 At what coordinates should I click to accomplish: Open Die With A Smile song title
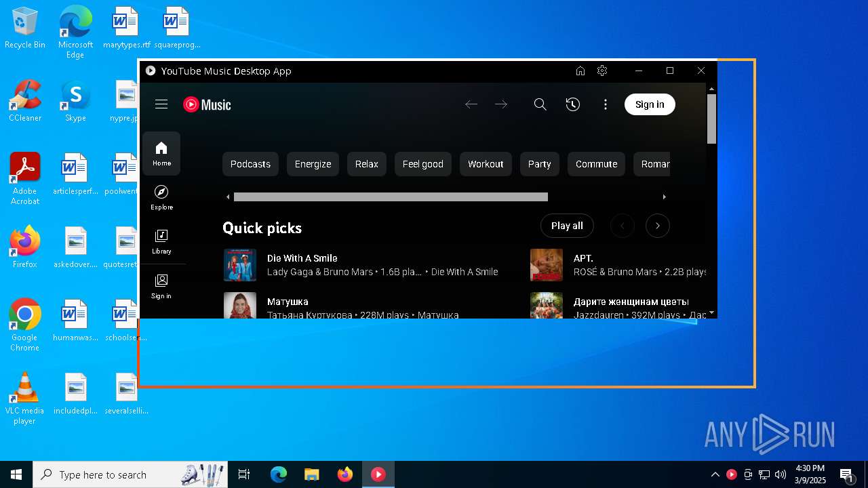pos(302,258)
